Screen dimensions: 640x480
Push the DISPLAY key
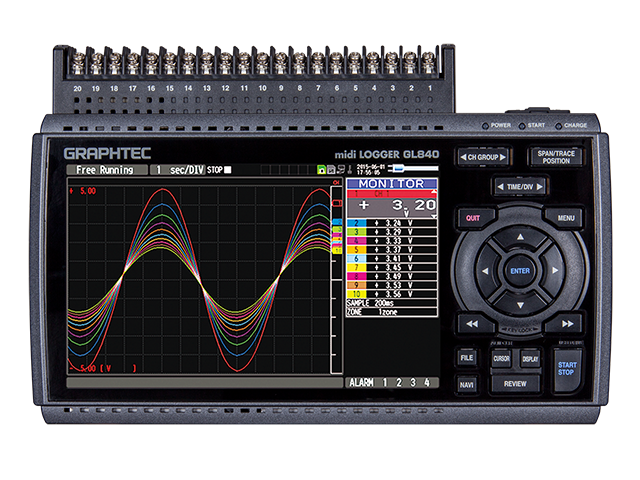pyautogui.click(x=530, y=359)
